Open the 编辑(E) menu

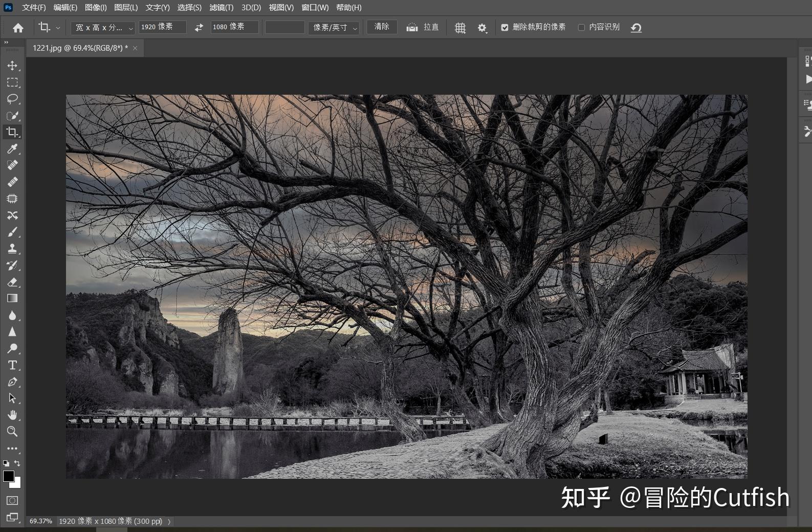[x=65, y=8]
